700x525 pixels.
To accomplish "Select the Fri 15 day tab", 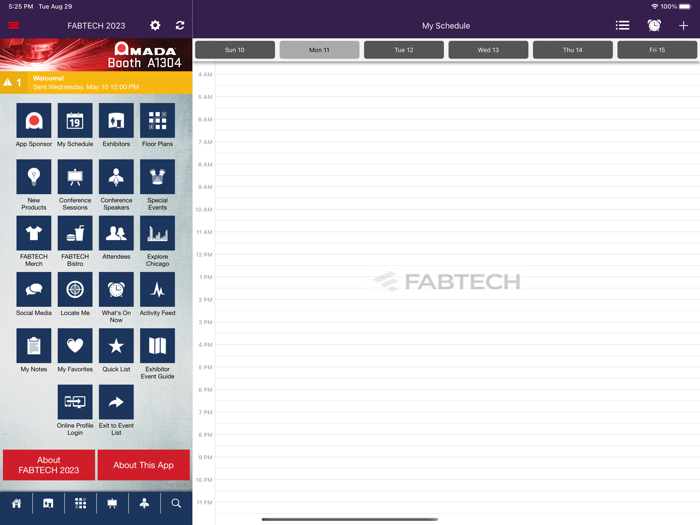I will click(x=657, y=50).
